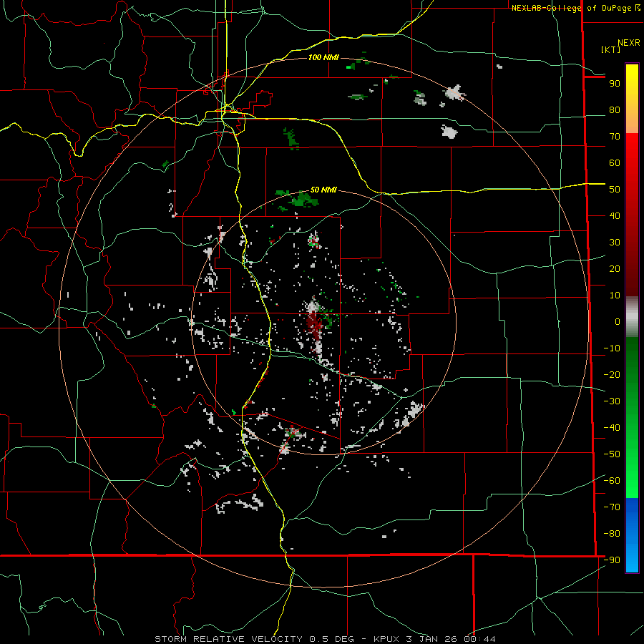Click the 40 value on velocity scale
The height and width of the screenshot is (644, 644).
(615, 216)
